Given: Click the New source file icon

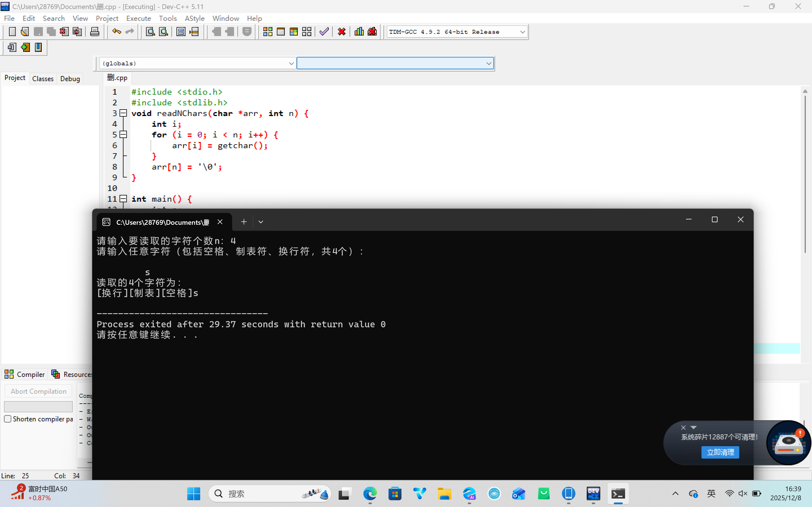Looking at the screenshot, I should (12, 32).
